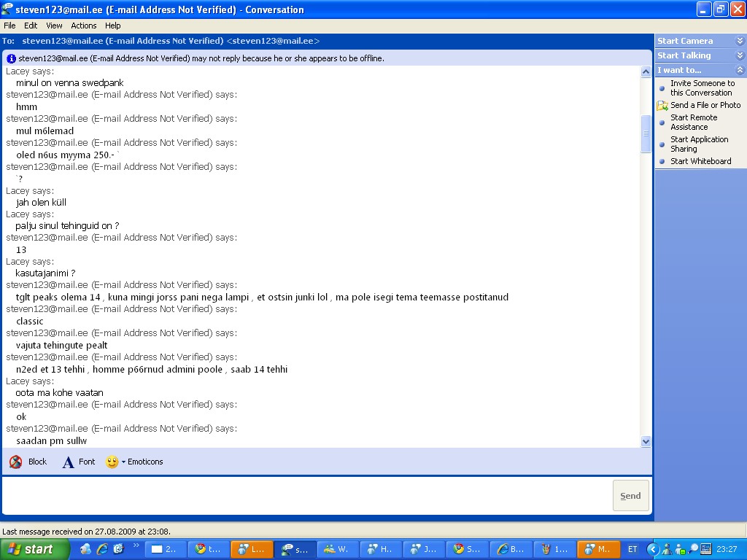Click the chat scrollbar's down arrow
747x560 pixels.
click(646, 441)
